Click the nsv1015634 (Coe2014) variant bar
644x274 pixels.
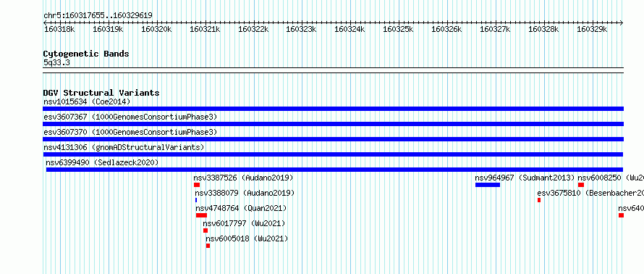pos(333,109)
